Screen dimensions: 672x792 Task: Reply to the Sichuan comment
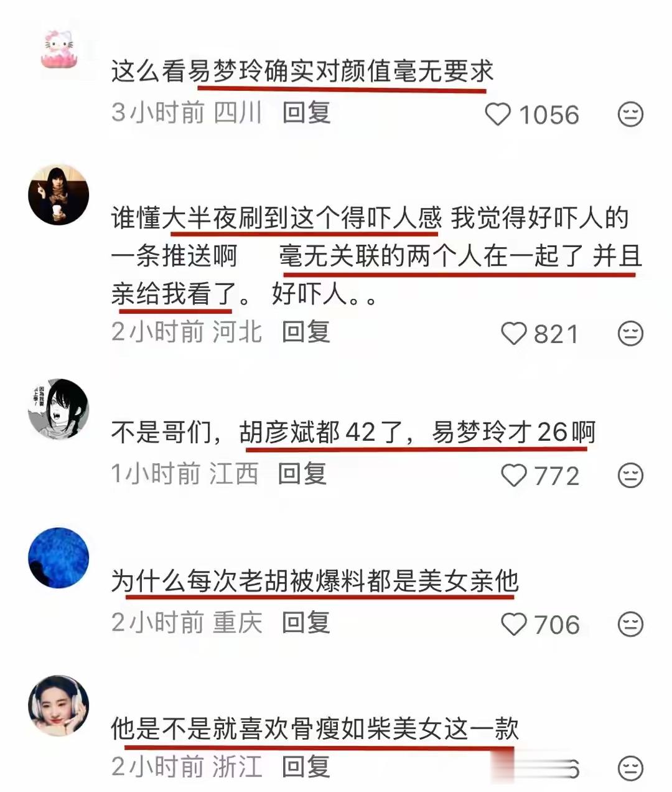click(x=306, y=113)
